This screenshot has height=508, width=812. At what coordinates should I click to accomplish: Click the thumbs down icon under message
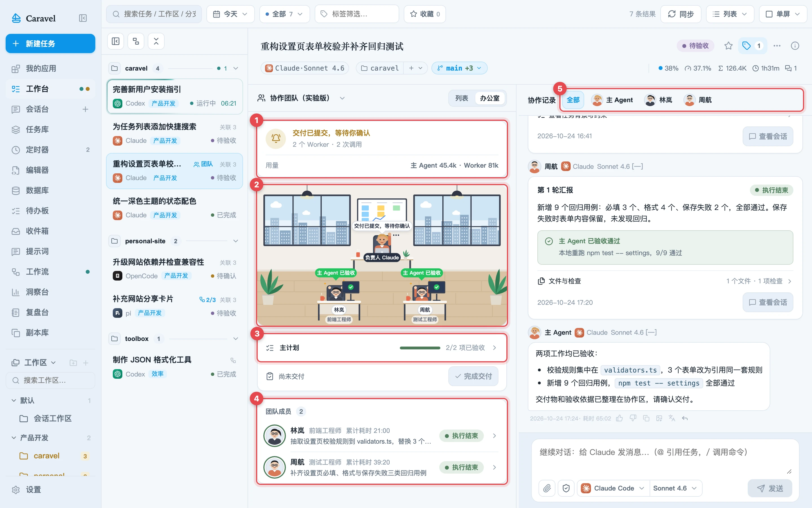click(633, 418)
